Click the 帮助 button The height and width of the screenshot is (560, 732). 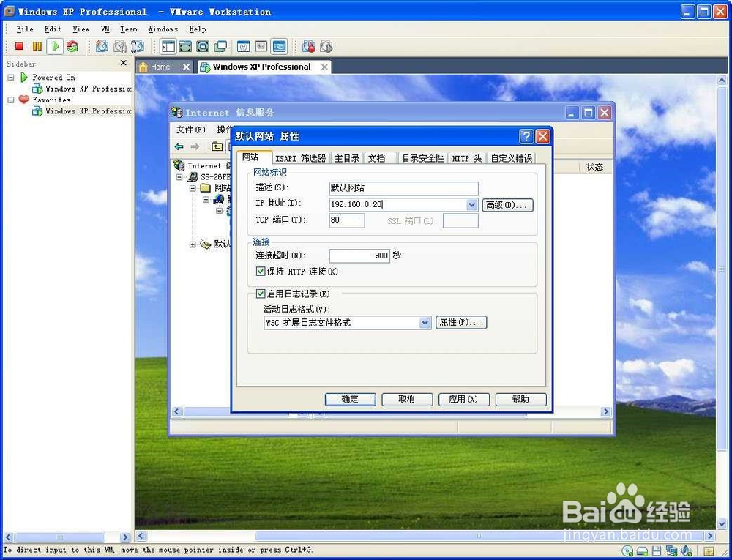(x=520, y=399)
